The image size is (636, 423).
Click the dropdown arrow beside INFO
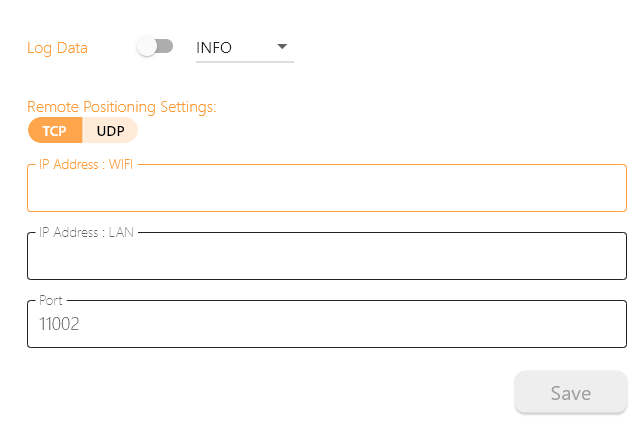tap(282, 46)
